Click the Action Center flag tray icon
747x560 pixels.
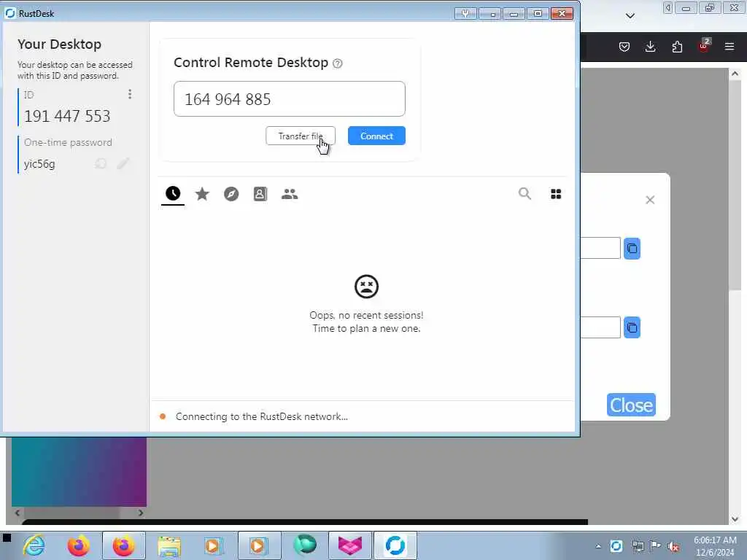[x=655, y=546]
